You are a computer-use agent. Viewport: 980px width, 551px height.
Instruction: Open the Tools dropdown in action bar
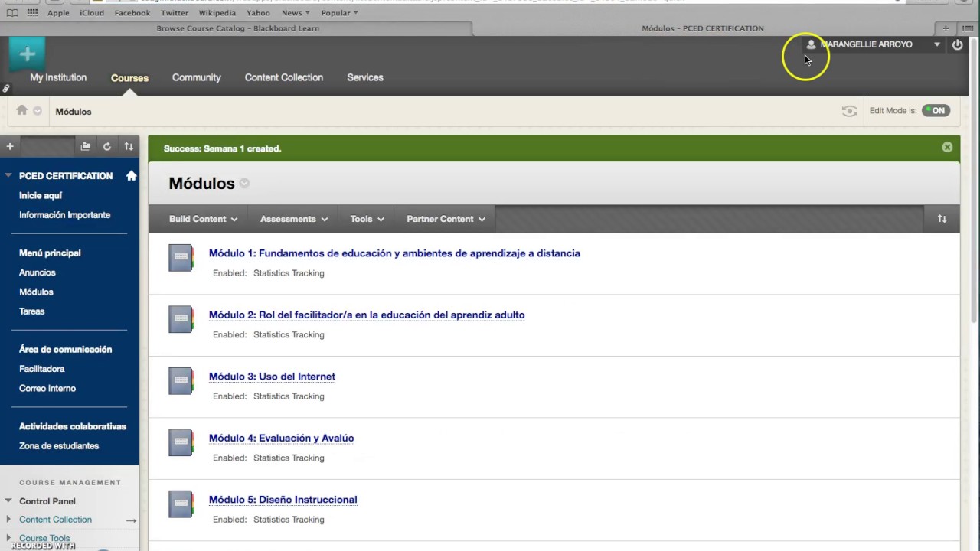tap(367, 219)
